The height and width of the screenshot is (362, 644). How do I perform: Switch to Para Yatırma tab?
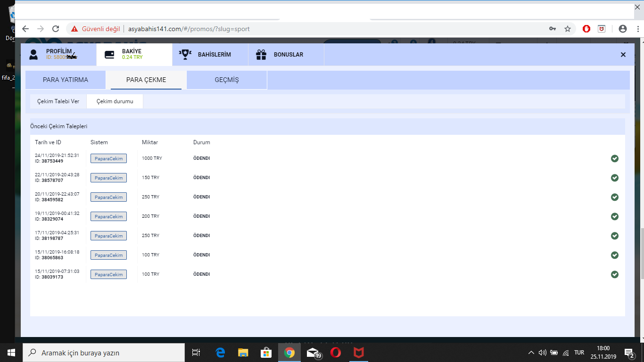point(66,80)
